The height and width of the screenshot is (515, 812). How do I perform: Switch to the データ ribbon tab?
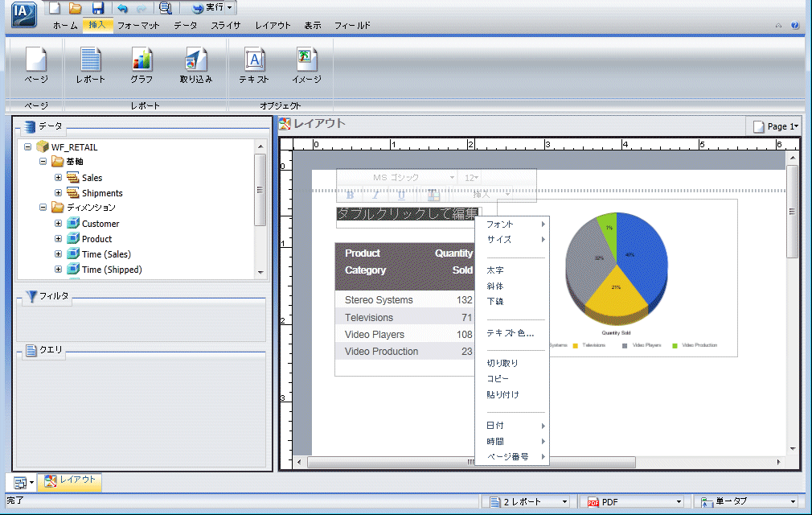(186, 26)
